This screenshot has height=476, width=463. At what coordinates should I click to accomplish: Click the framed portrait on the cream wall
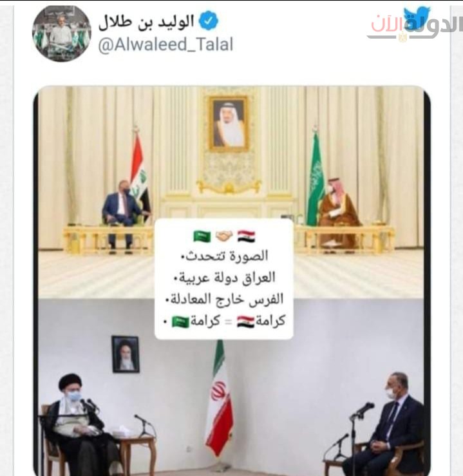[x=229, y=124]
